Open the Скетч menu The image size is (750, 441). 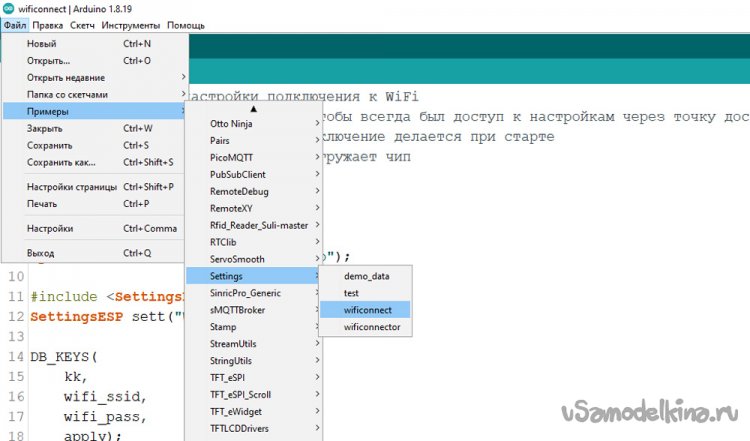[x=82, y=25]
